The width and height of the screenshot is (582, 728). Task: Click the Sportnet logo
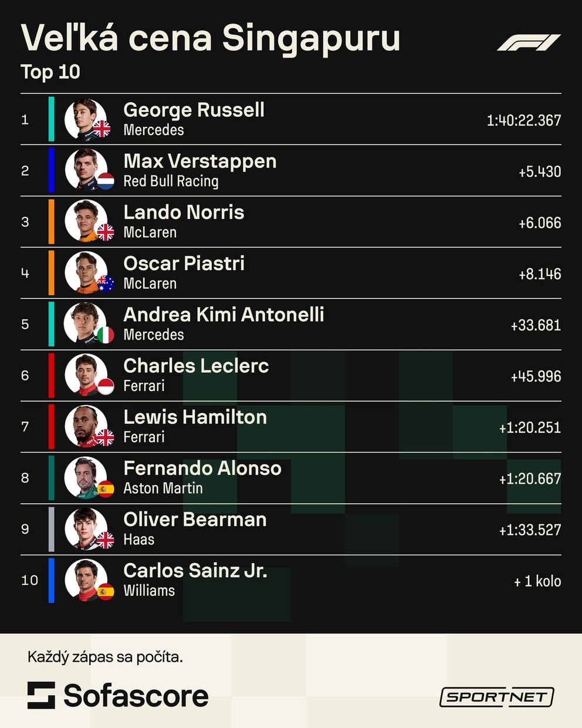(x=496, y=697)
